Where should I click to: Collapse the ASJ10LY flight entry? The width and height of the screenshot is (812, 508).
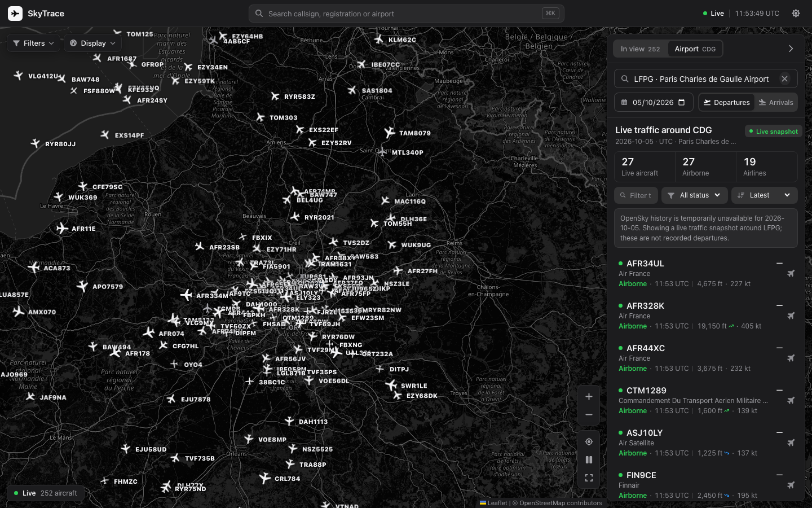779,433
